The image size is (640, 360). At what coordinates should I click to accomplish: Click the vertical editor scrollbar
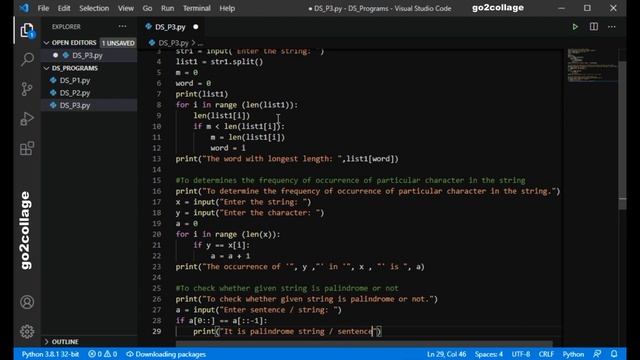[622, 135]
